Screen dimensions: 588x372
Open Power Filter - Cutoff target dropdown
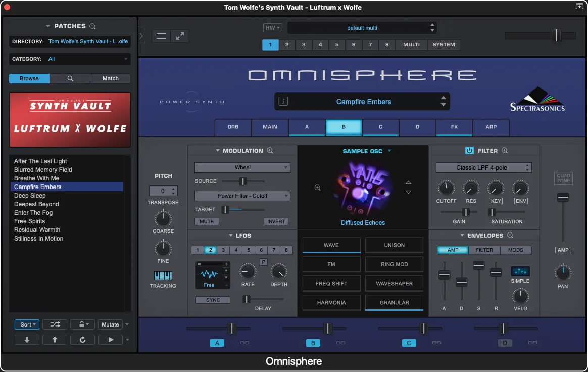click(242, 196)
